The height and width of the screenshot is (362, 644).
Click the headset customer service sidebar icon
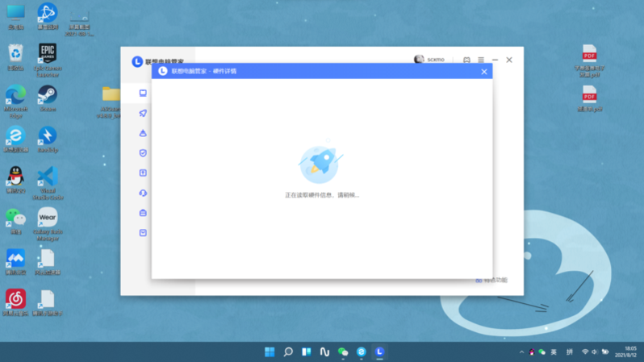(143, 193)
